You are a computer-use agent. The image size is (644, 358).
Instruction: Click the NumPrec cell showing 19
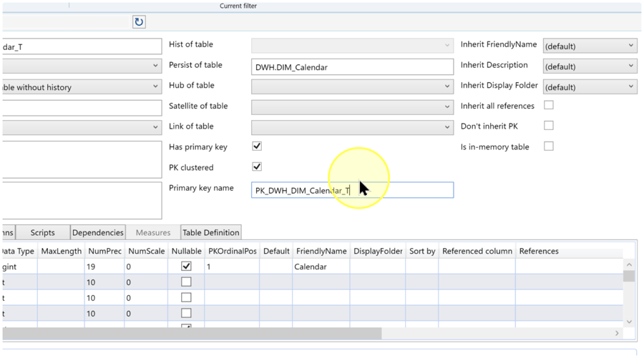(104, 267)
